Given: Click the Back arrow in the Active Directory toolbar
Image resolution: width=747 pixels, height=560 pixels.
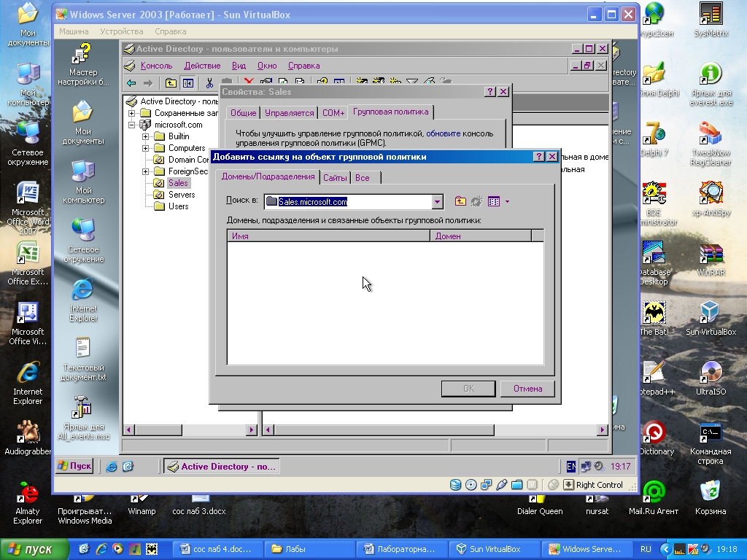Looking at the screenshot, I should (x=131, y=83).
